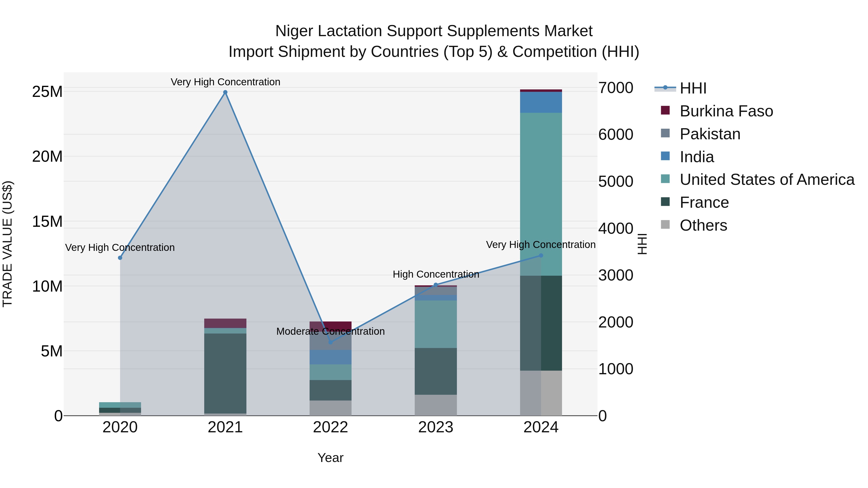Screen dimensions: 868x488
Task: Click the 'Moderate Concentration' annotation
Action: tap(331, 331)
